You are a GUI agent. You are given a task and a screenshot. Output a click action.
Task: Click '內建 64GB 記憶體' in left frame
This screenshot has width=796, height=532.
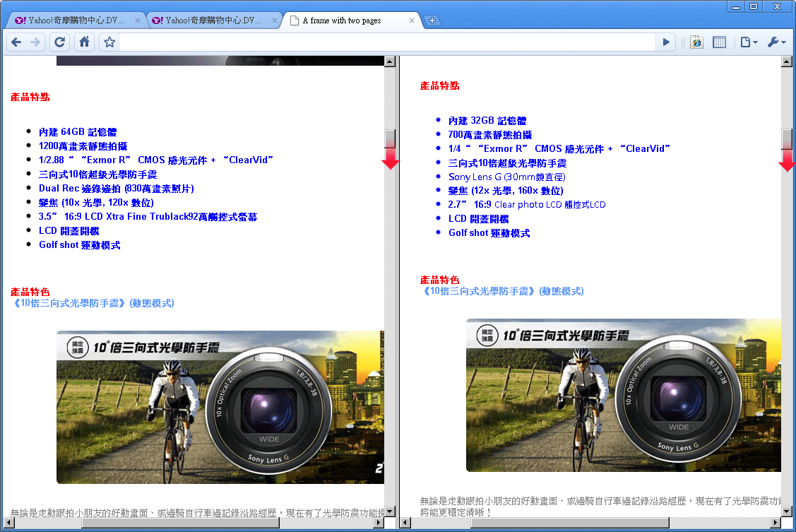[78, 132]
